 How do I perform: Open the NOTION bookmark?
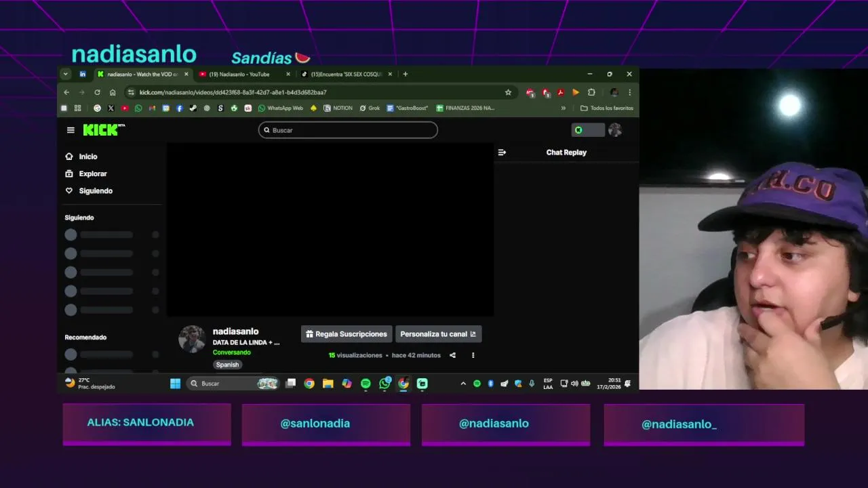tap(338, 108)
